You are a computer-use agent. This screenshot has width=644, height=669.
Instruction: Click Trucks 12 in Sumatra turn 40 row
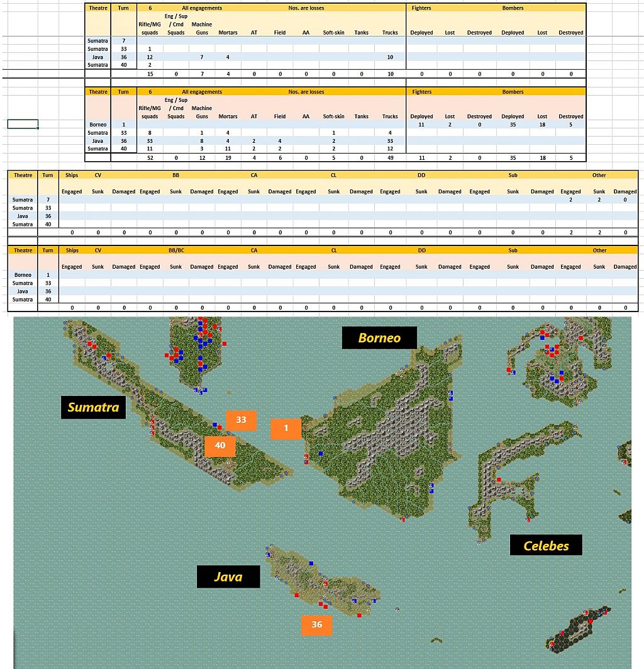[390, 149]
